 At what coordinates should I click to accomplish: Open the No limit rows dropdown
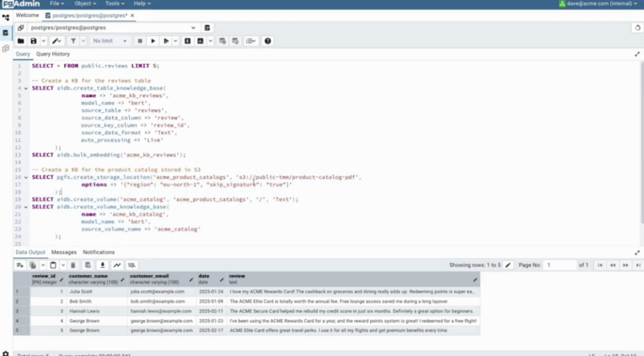point(110,41)
